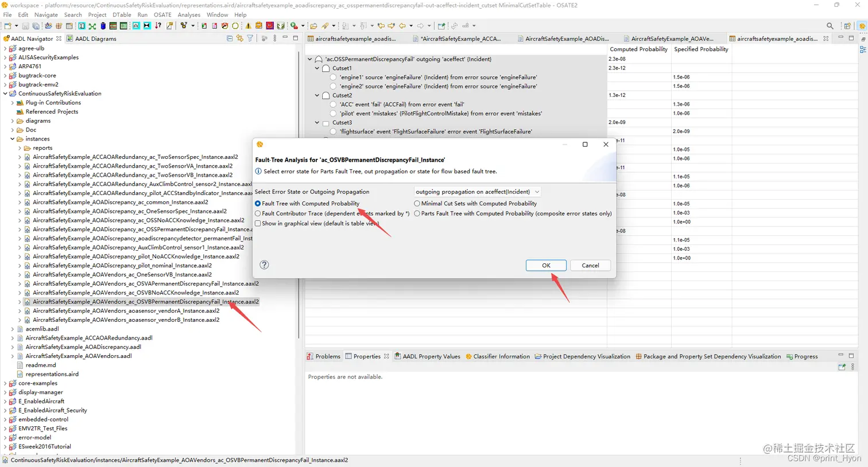Switch to AADL Property Values tab

click(427, 356)
